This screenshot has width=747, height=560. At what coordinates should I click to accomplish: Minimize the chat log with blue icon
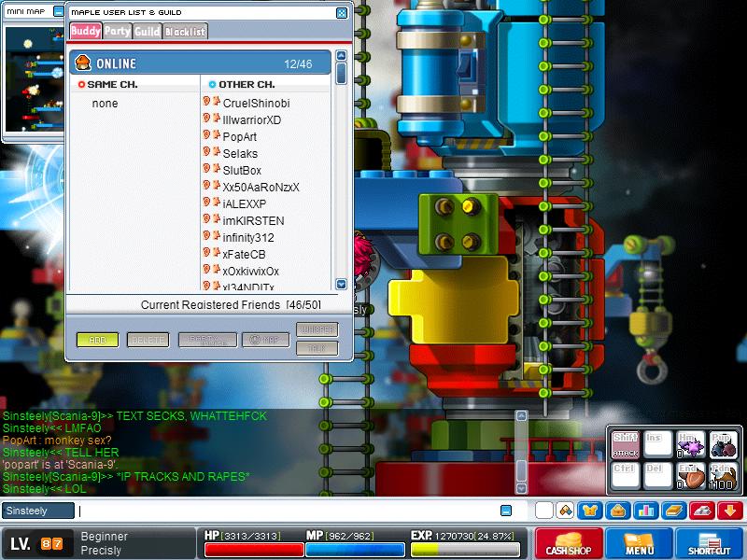(506, 511)
